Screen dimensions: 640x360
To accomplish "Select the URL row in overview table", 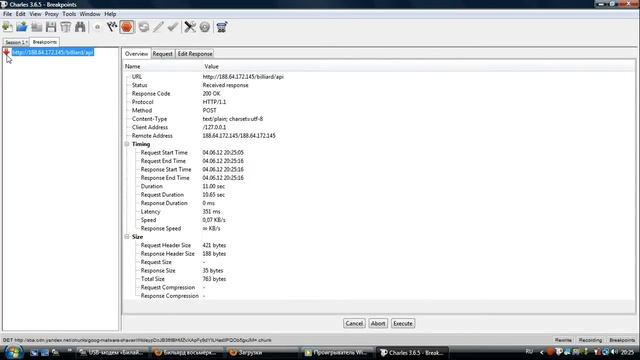I will pos(378,77).
